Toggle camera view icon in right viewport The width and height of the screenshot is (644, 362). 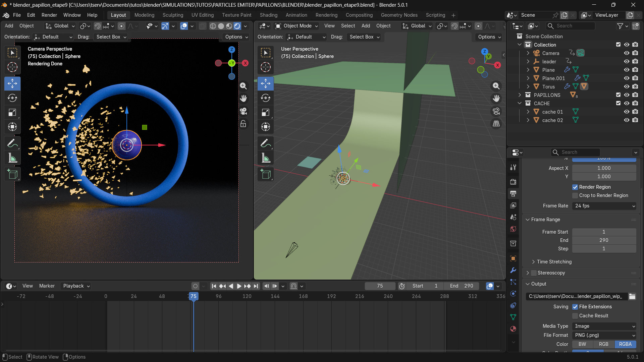pyautogui.click(x=496, y=111)
